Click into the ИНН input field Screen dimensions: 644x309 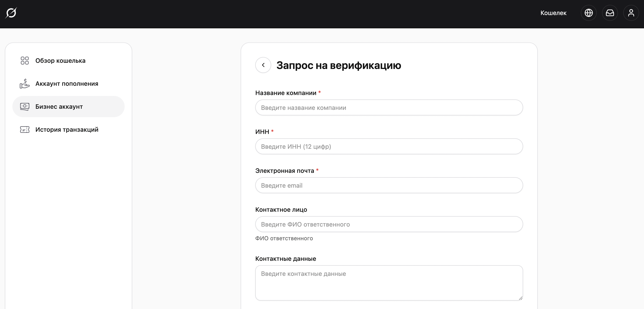point(389,147)
